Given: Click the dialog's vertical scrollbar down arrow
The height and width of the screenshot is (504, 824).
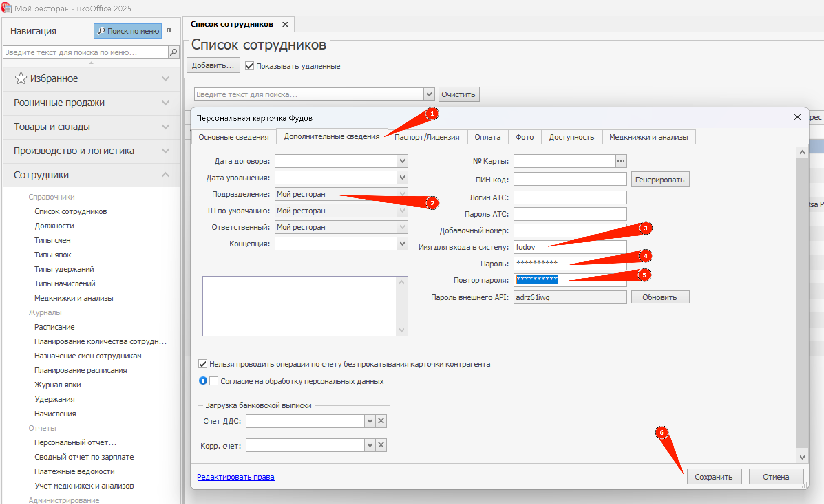Looking at the screenshot, I should 802,457.
